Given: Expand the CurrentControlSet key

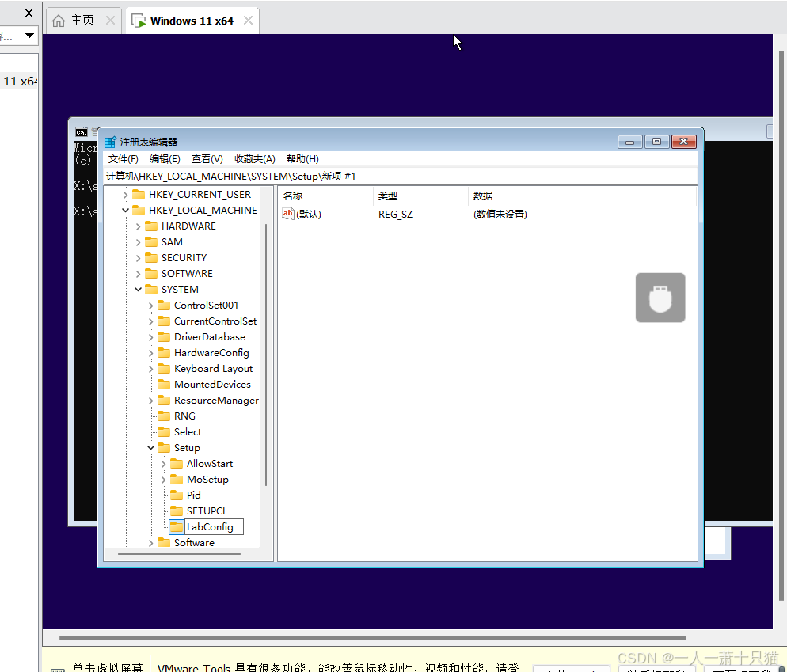Looking at the screenshot, I should pyautogui.click(x=150, y=321).
